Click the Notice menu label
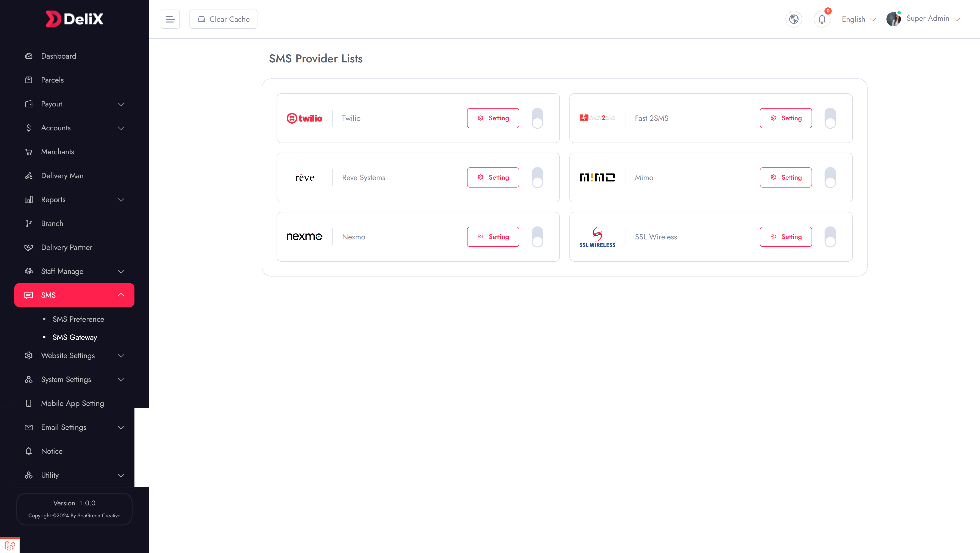The width and height of the screenshot is (980, 553). [52, 451]
